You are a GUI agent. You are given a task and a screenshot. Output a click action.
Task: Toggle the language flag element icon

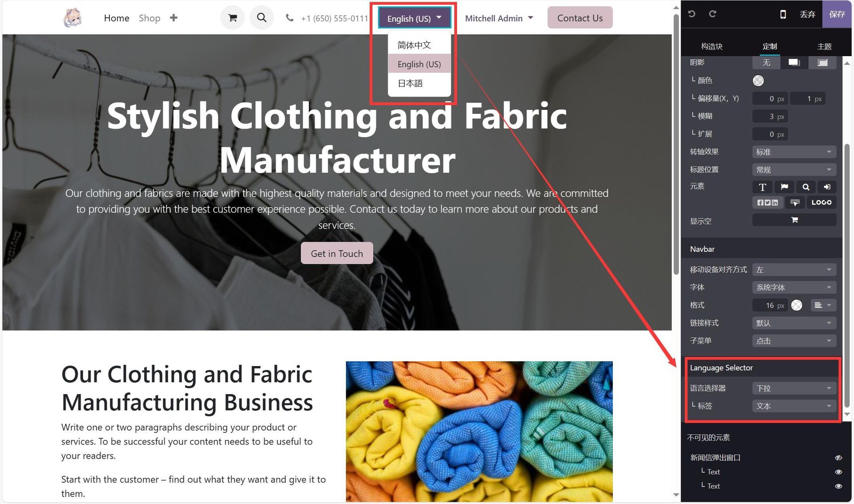(x=784, y=187)
